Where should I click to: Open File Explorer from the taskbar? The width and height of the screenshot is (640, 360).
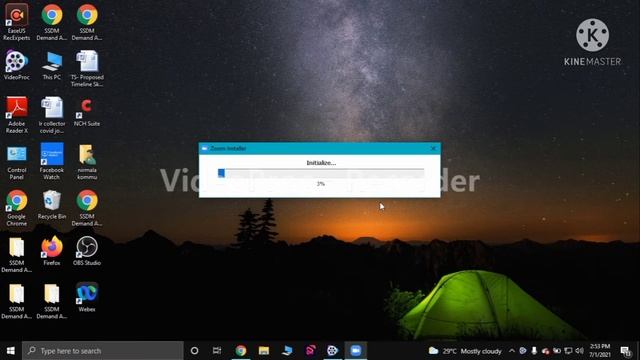click(x=264, y=351)
